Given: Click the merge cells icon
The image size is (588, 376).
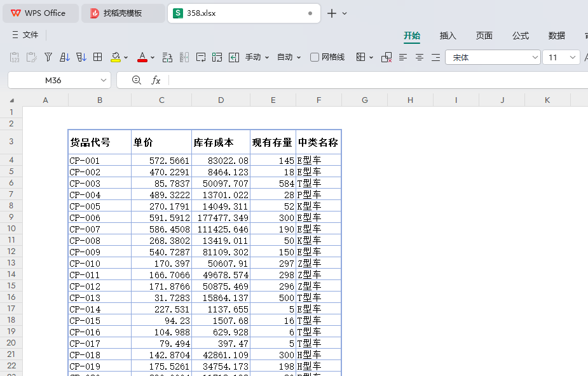Looking at the screenshot, I should 217,57.
